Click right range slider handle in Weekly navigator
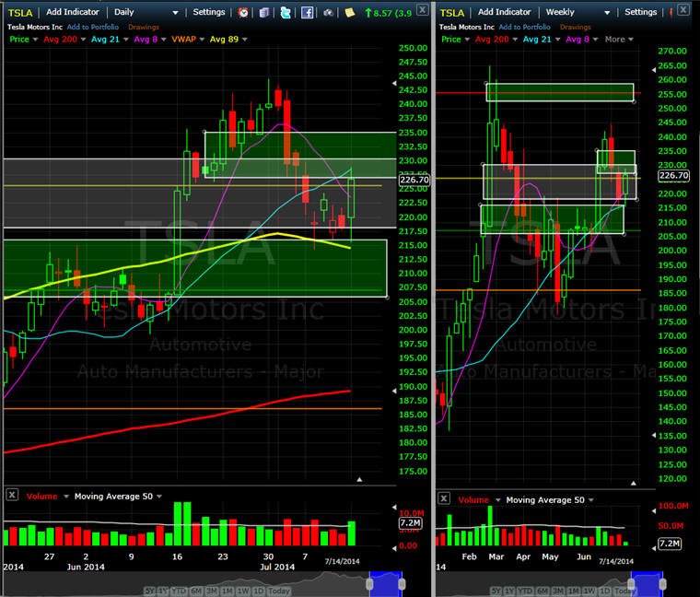This screenshot has width=700, height=597. pos(662,584)
